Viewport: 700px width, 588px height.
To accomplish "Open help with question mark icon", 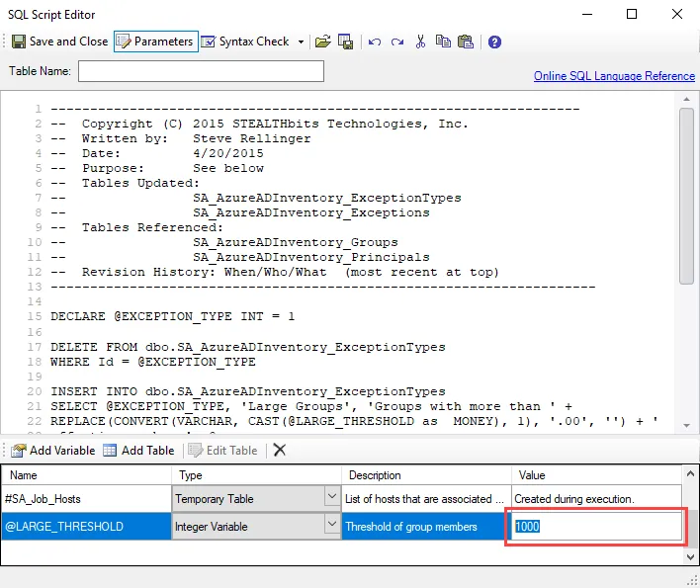I will (x=494, y=42).
